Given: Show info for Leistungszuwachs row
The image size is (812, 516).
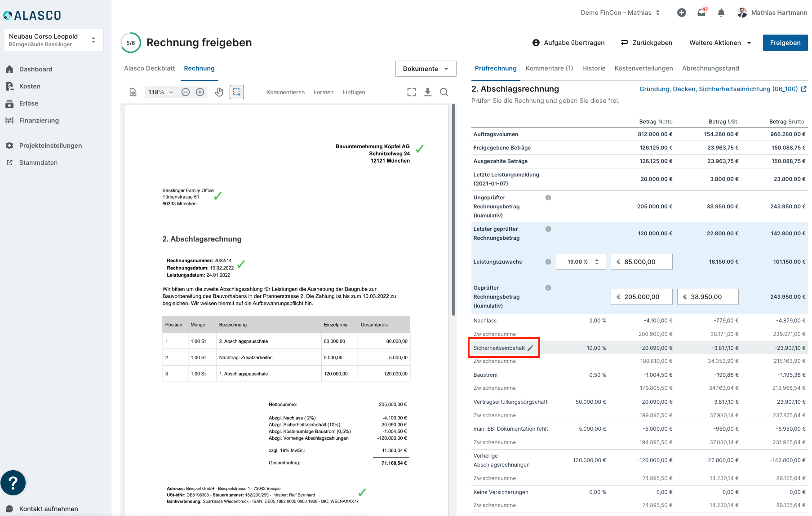Looking at the screenshot, I should [548, 262].
